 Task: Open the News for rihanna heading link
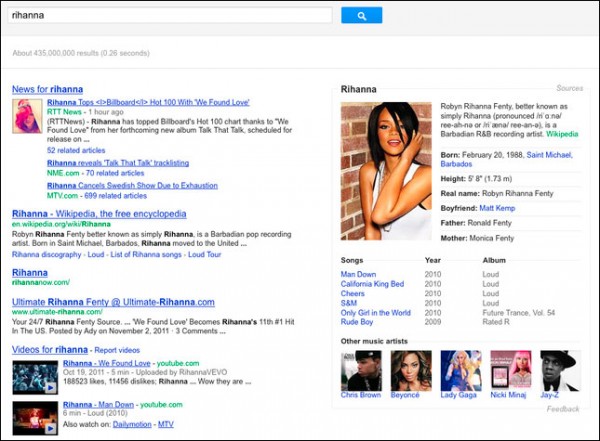point(47,90)
